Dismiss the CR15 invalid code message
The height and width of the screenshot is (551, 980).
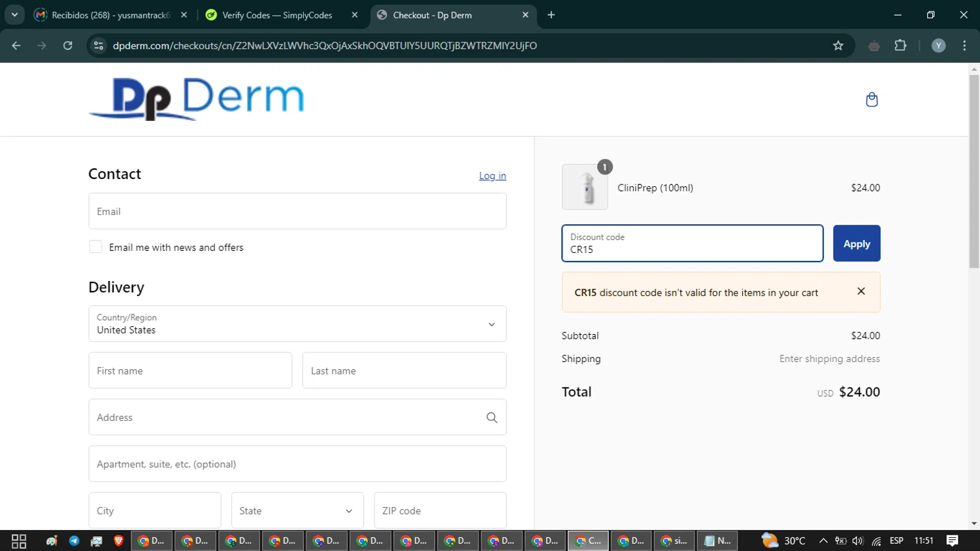pyautogui.click(x=861, y=292)
